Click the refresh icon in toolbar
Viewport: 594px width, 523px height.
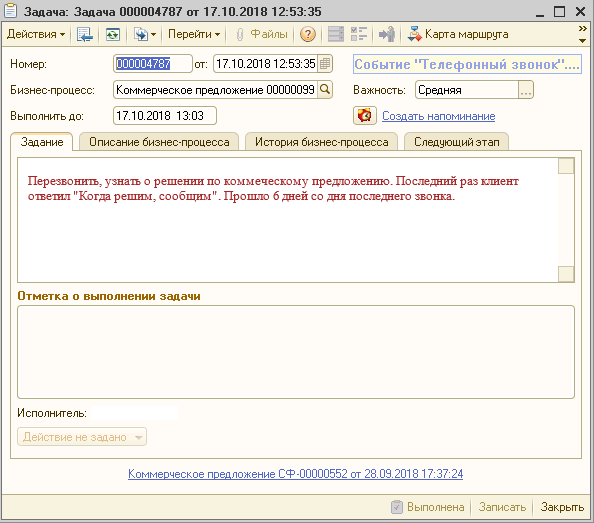pos(113,34)
